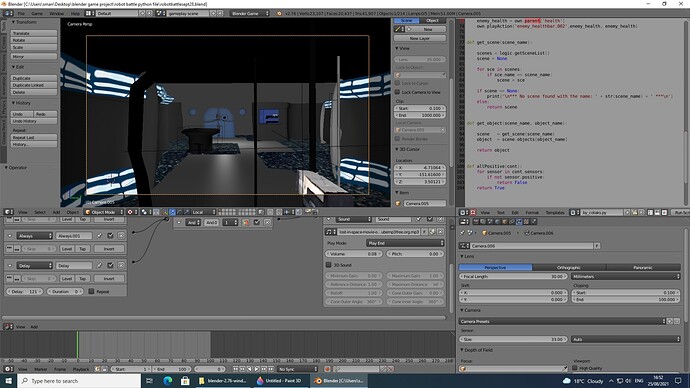Click the Undo History button

34,121
